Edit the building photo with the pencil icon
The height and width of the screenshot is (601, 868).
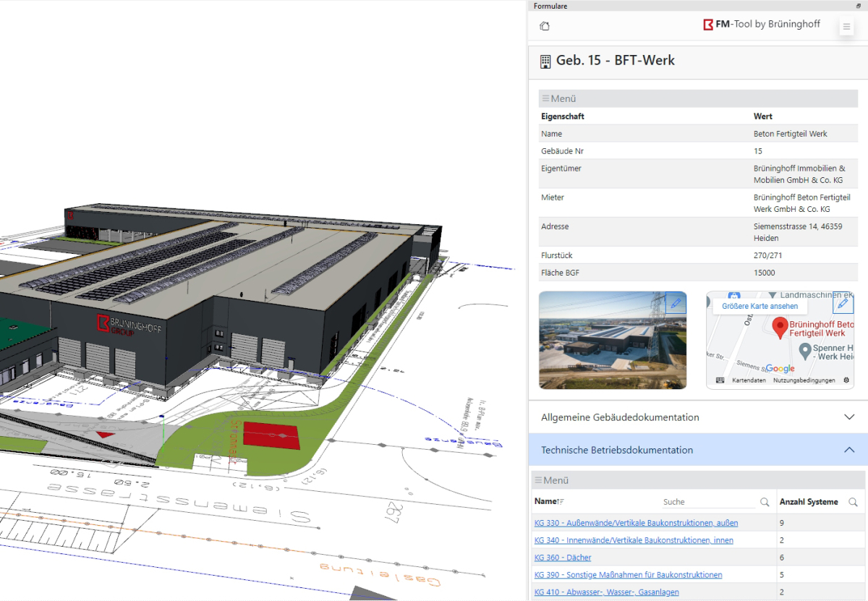(x=676, y=303)
